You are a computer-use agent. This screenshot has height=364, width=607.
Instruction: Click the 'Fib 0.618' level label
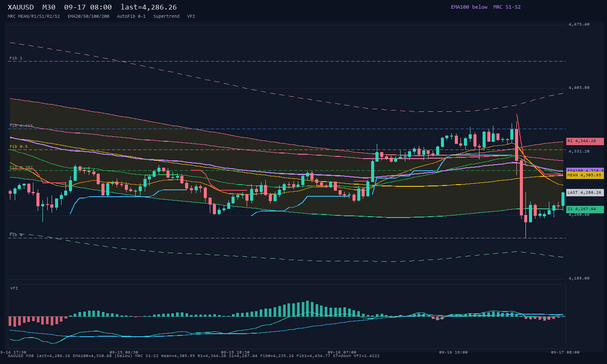21,126
